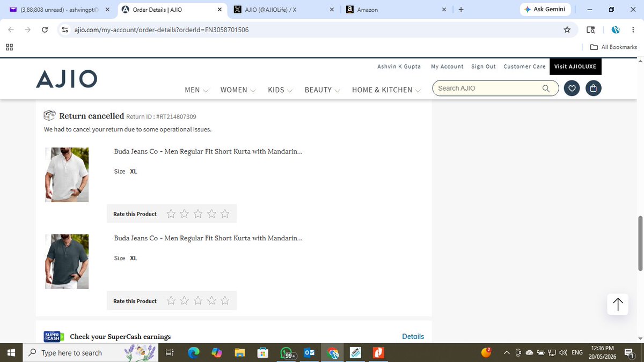This screenshot has height=362, width=644.
Task: Open the wishlist heart icon
Action: [x=573, y=88]
